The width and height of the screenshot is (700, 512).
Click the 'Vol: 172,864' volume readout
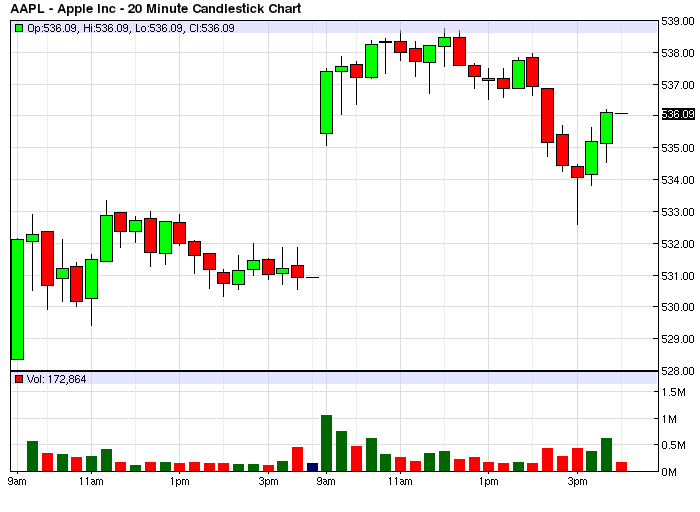point(56,379)
